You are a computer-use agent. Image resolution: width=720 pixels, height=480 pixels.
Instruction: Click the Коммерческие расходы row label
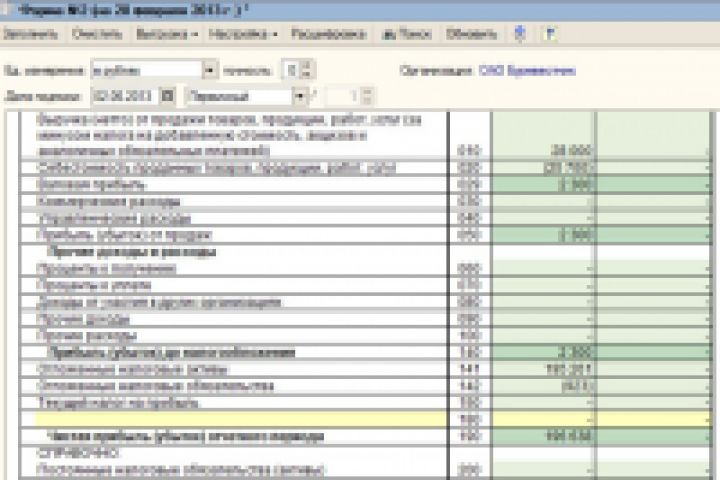(x=108, y=202)
